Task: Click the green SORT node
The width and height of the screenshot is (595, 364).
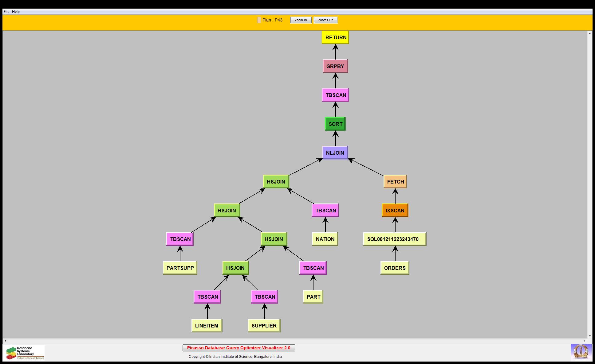Action: [x=335, y=124]
